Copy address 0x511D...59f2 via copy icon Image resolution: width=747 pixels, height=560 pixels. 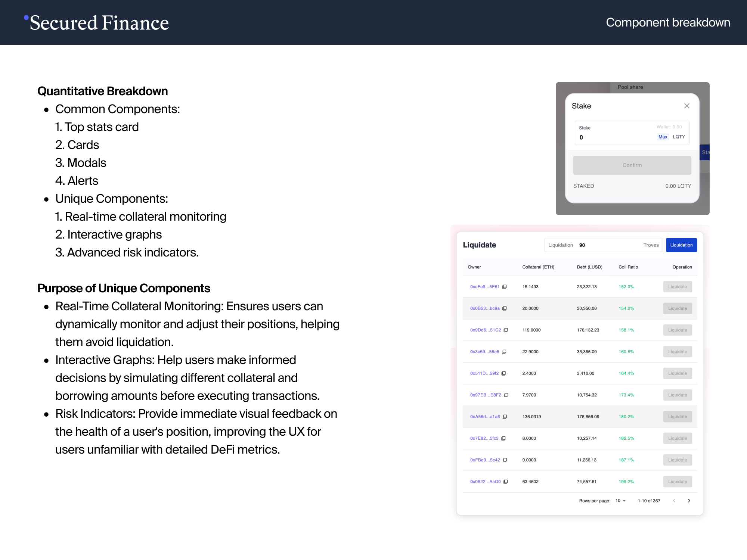[503, 373]
